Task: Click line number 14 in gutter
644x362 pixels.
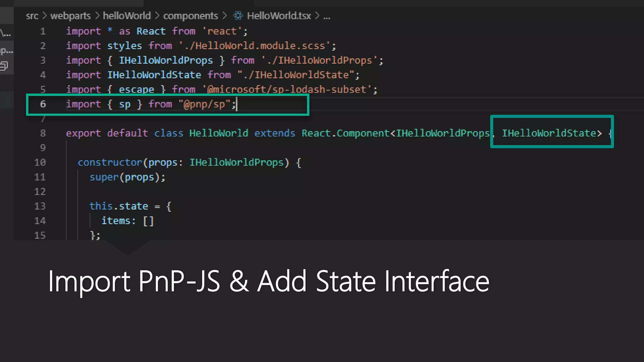Action: (40, 221)
